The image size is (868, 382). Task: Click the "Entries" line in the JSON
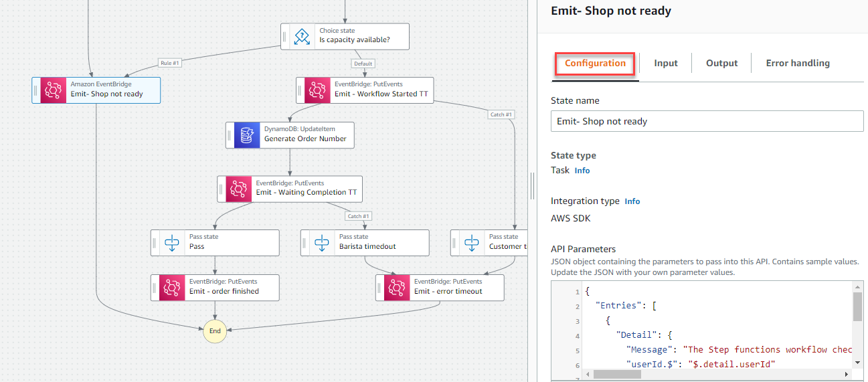point(626,306)
